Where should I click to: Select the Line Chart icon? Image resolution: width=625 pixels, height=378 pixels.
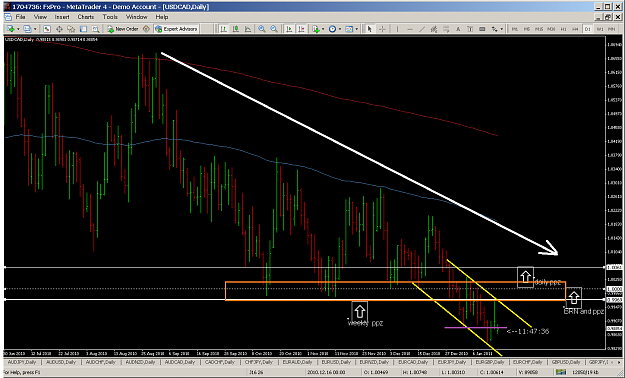pos(248,29)
